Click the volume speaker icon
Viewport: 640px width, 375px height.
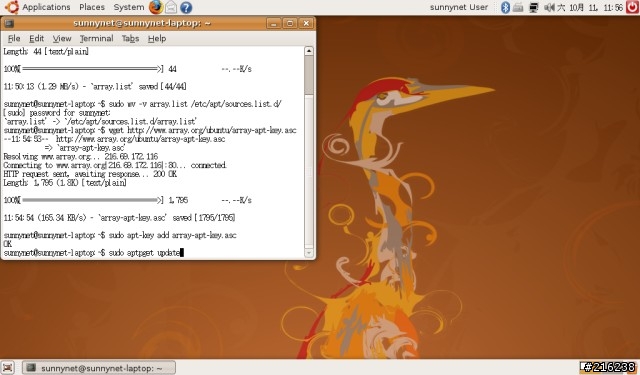point(549,7)
